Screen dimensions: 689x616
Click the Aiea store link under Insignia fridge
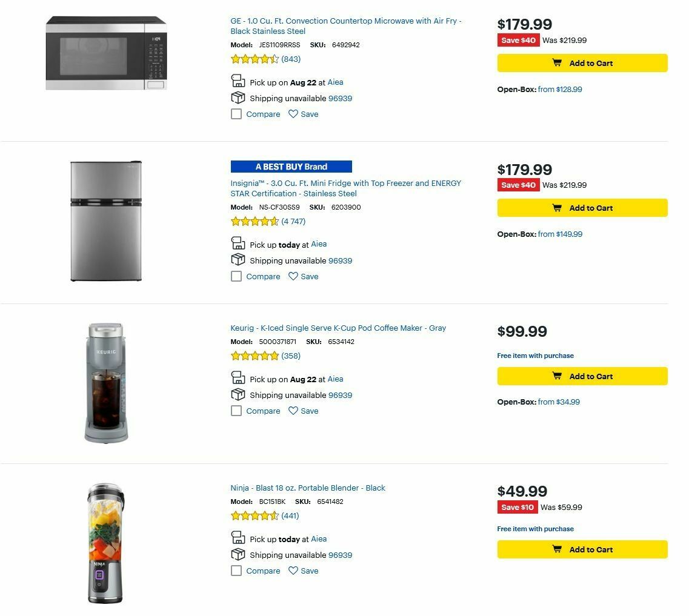[319, 244]
